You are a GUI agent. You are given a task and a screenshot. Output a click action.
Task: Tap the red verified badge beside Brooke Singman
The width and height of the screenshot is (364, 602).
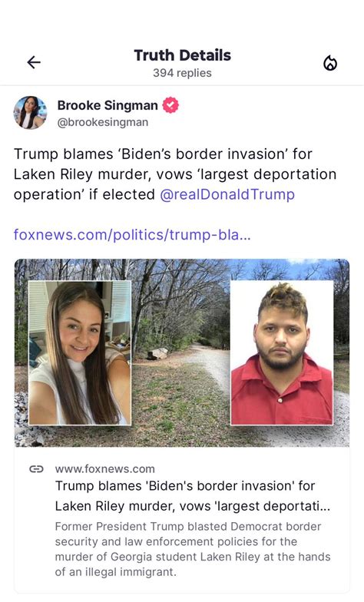tap(170, 105)
